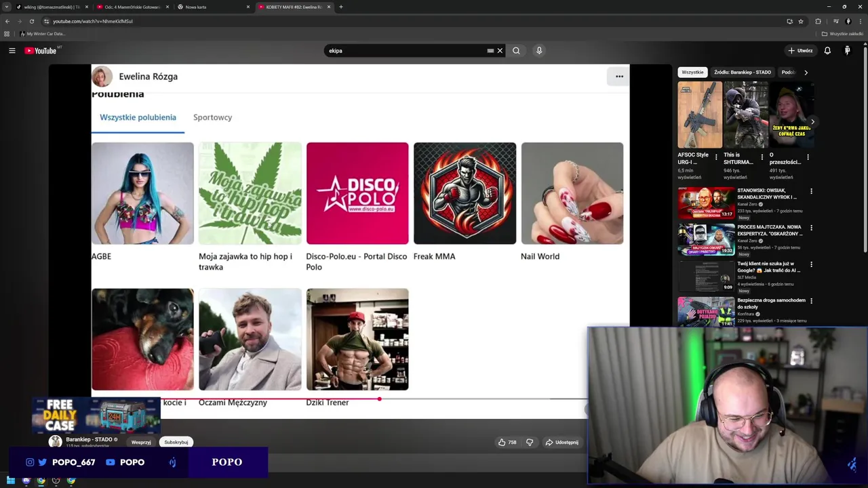868x488 pixels.
Task: Dislike the video with thumbs down
Action: (x=530, y=442)
